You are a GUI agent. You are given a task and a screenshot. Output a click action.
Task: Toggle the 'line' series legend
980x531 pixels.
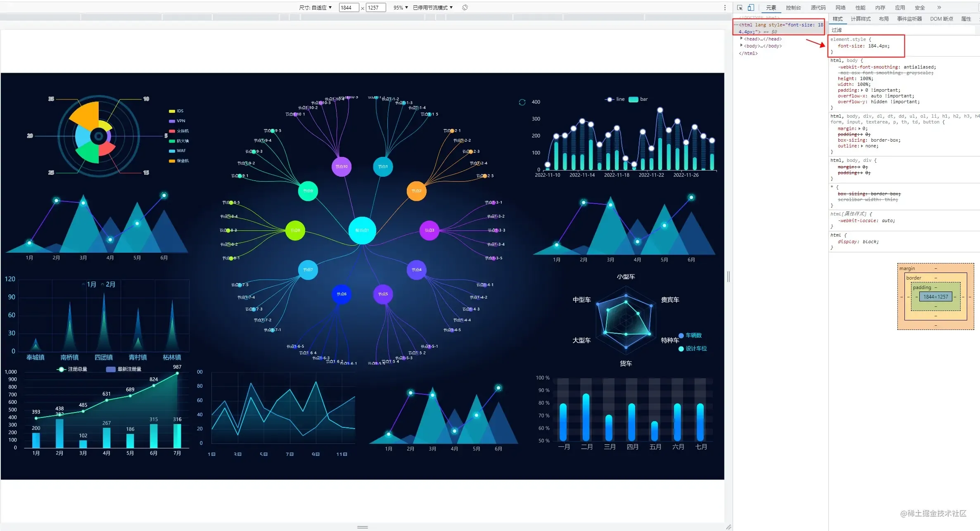pos(615,99)
